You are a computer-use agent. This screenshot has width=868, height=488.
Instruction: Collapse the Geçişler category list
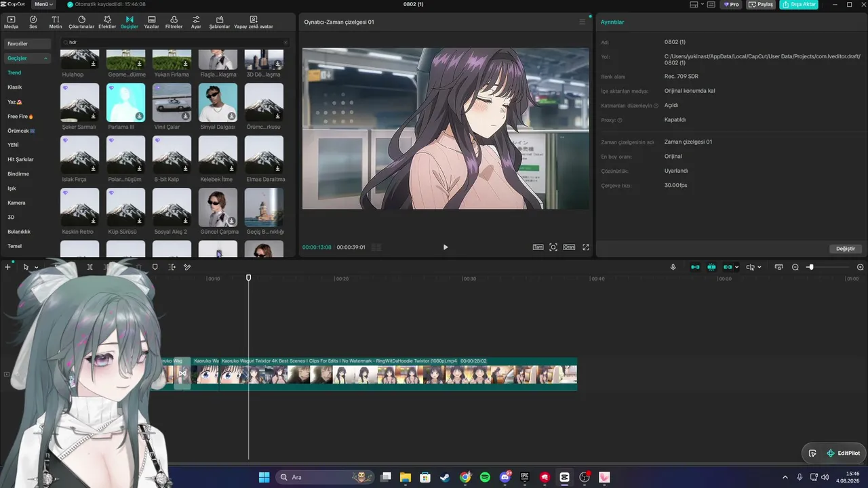point(46,58)
